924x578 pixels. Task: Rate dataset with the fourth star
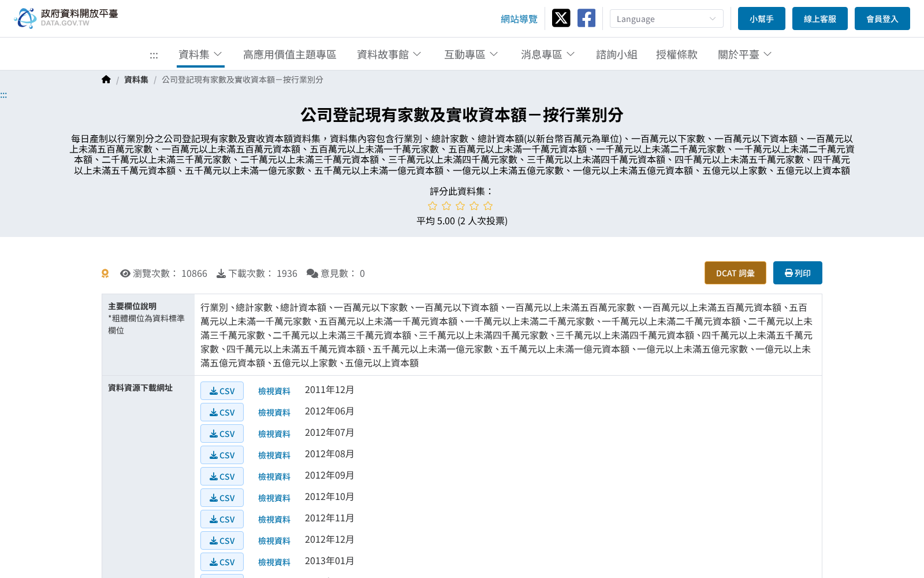click(474, 206)
